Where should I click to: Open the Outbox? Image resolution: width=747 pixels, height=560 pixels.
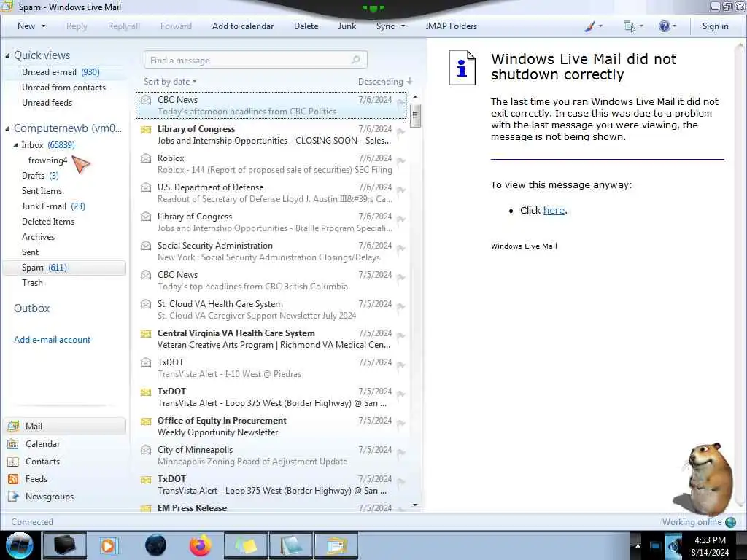[x=31, y=308]
